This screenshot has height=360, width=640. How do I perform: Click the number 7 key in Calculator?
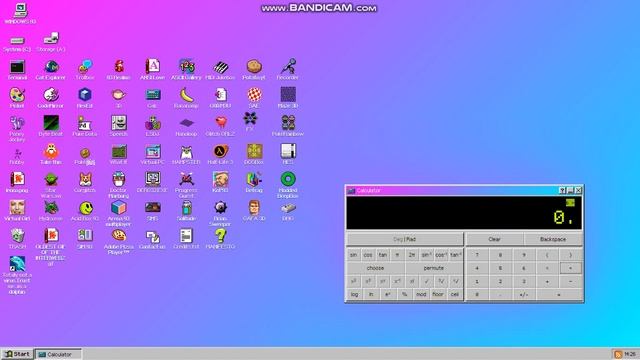click(x=477, y=255)
